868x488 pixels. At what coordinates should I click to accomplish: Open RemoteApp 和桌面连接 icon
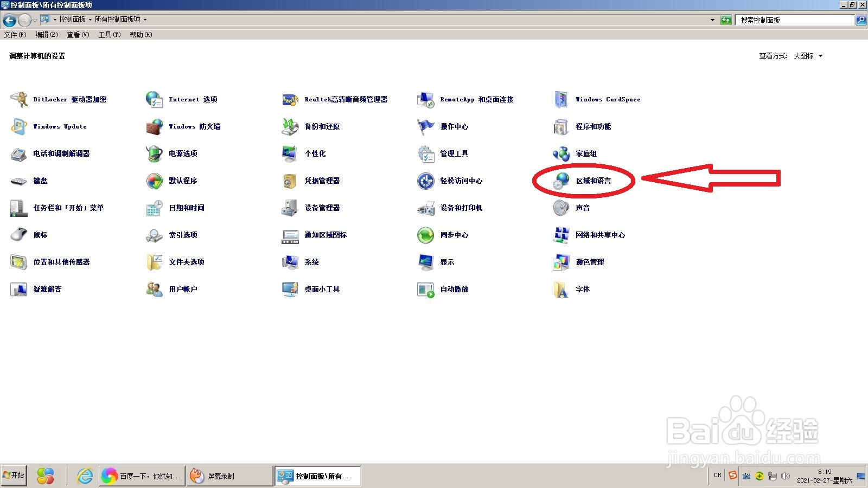tap(426, 99)
